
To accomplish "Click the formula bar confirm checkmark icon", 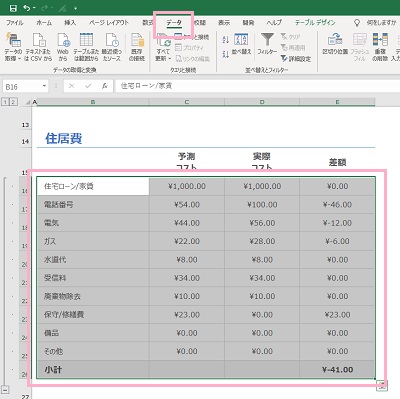I will click(x=88, y=86).
